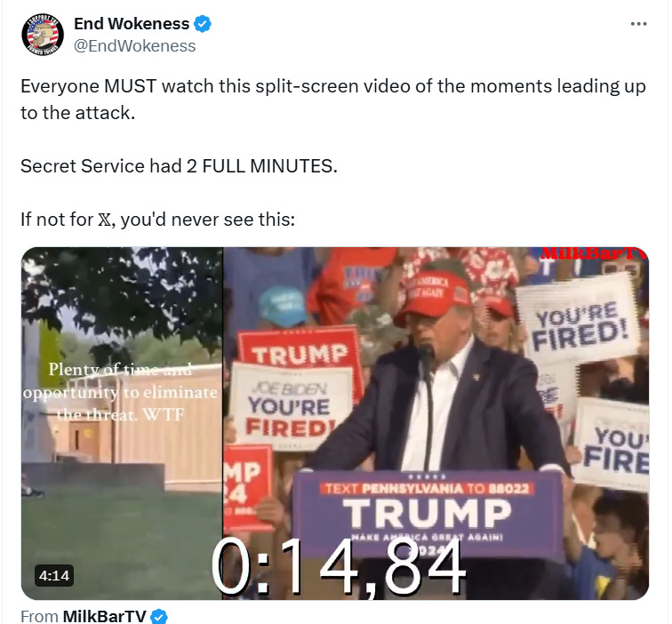Screen dimensions: 672x624
Task: Click the red MilkBarTV watermark on video
Action: tap(594, 253)
